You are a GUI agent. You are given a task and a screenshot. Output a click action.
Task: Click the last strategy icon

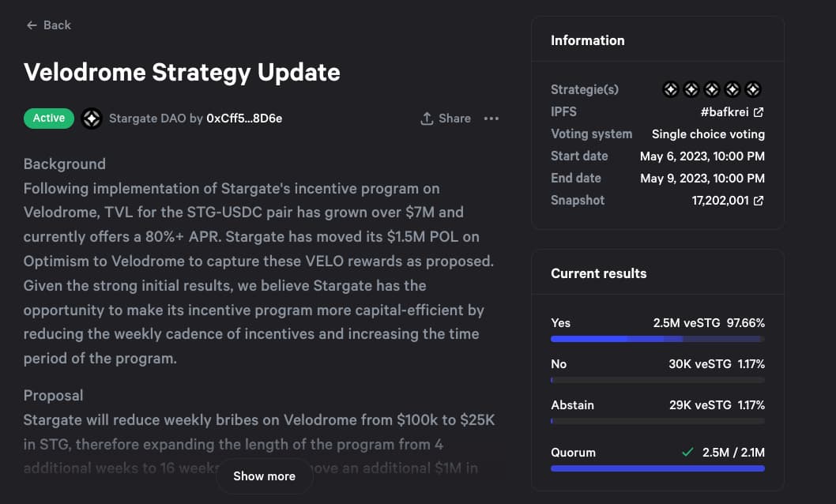coord(753,89)
